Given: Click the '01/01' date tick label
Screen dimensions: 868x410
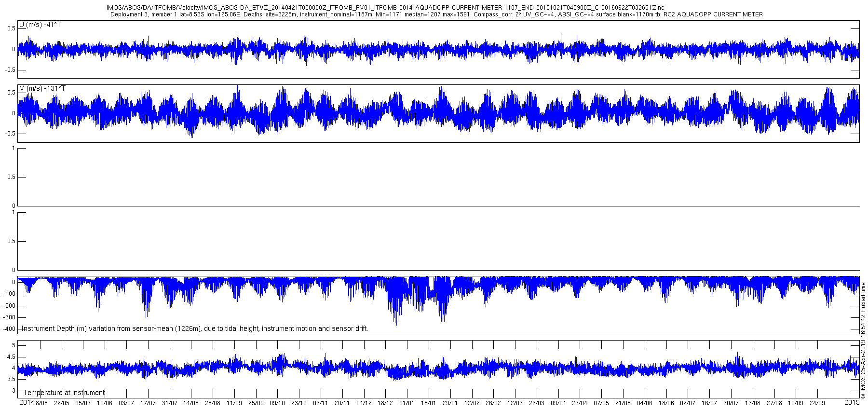Looking at the screenshot, I should coord(407,403).
